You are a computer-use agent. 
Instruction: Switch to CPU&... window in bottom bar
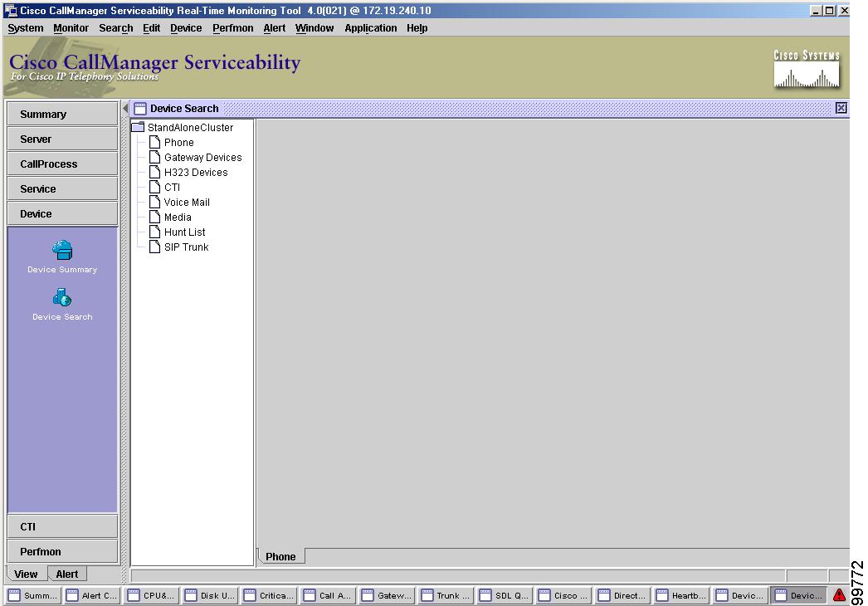(x=152, y=595)
